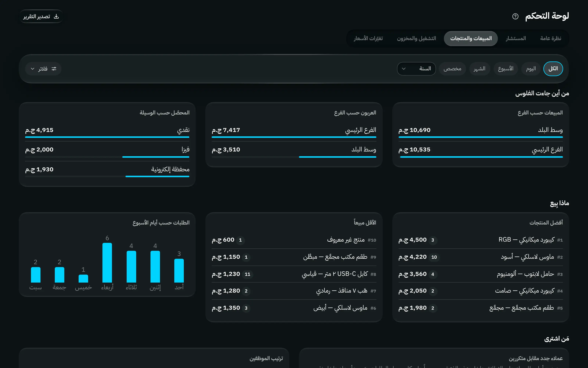Viewport: 588px width, 368px height.
Task: Click the sliders icon in the فلاتر button
Action: (54, 69)
